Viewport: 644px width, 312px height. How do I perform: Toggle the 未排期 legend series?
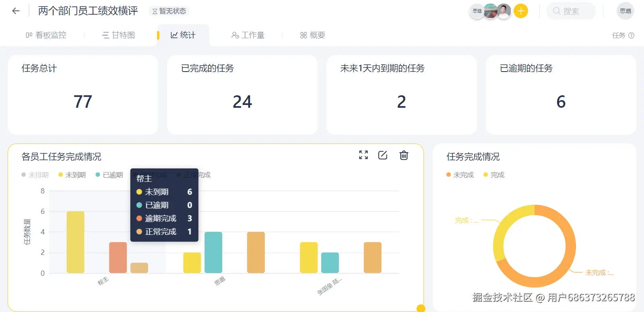[35, 175]
